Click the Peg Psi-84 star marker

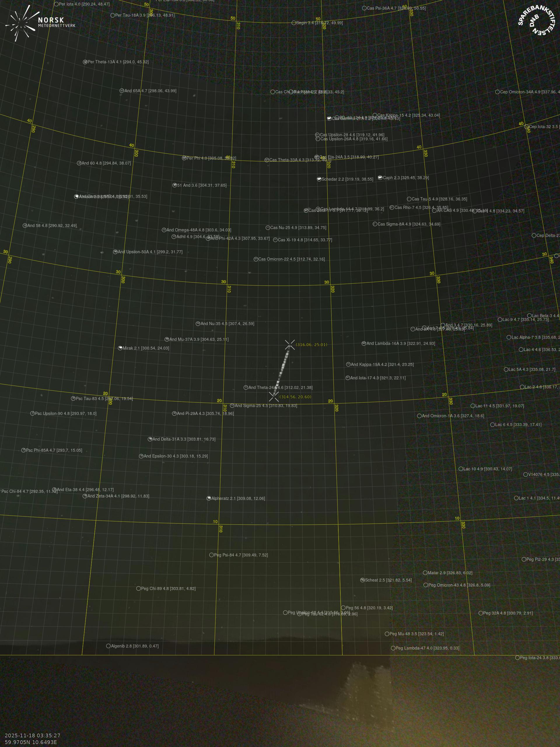[x=211, y=555]
